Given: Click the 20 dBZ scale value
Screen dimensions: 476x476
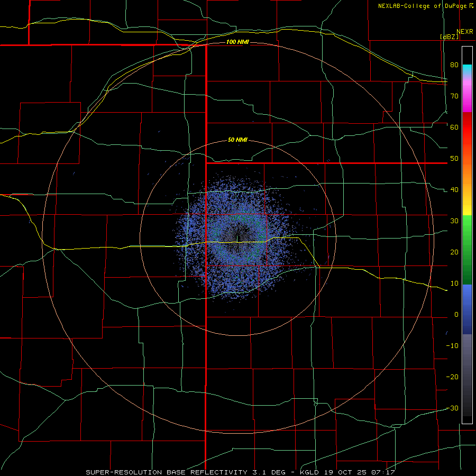Looking at the screenshot, I should [x=454, y=252].
